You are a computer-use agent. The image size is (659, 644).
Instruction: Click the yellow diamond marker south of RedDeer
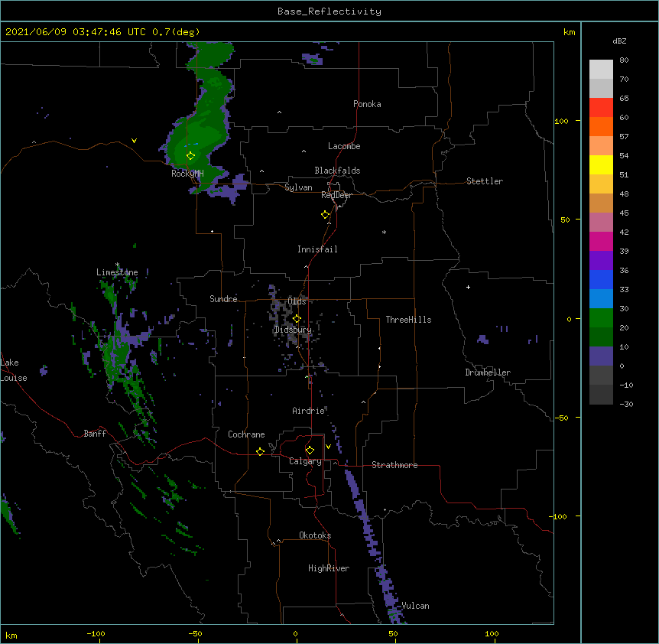tap(326, 215)
